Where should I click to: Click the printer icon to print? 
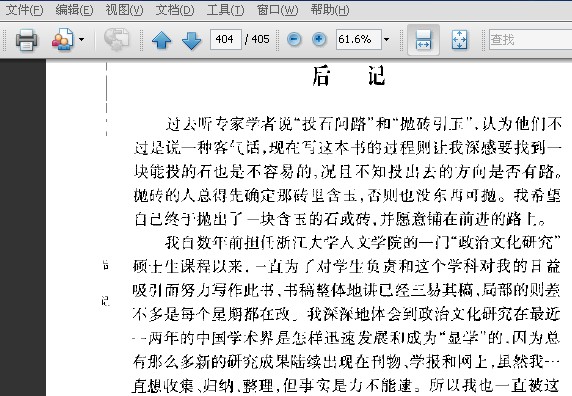point(26,39)
